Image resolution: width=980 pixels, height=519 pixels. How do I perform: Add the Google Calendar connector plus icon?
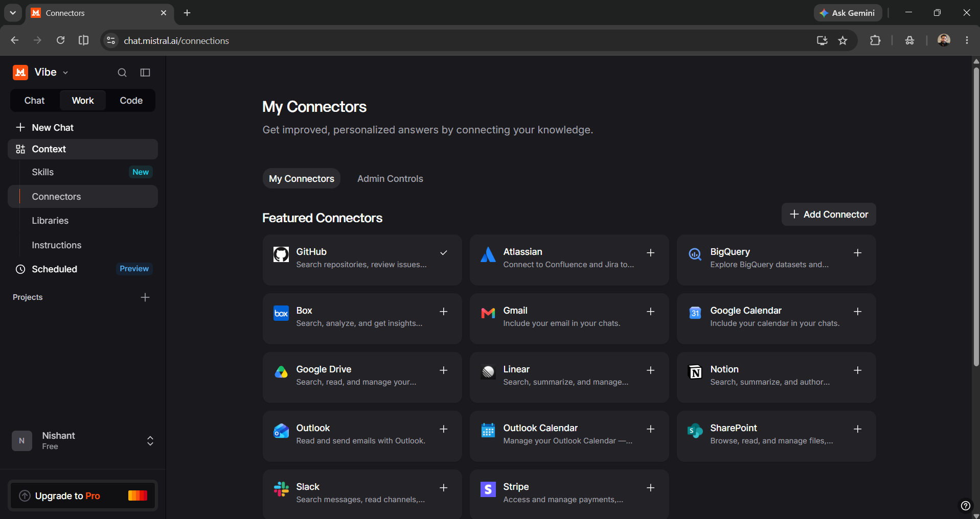tap(858, 312)
